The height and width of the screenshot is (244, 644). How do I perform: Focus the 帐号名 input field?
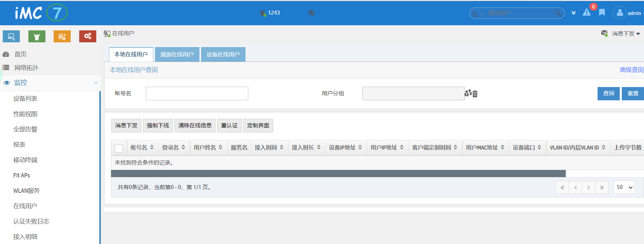(x=197, y=94)
